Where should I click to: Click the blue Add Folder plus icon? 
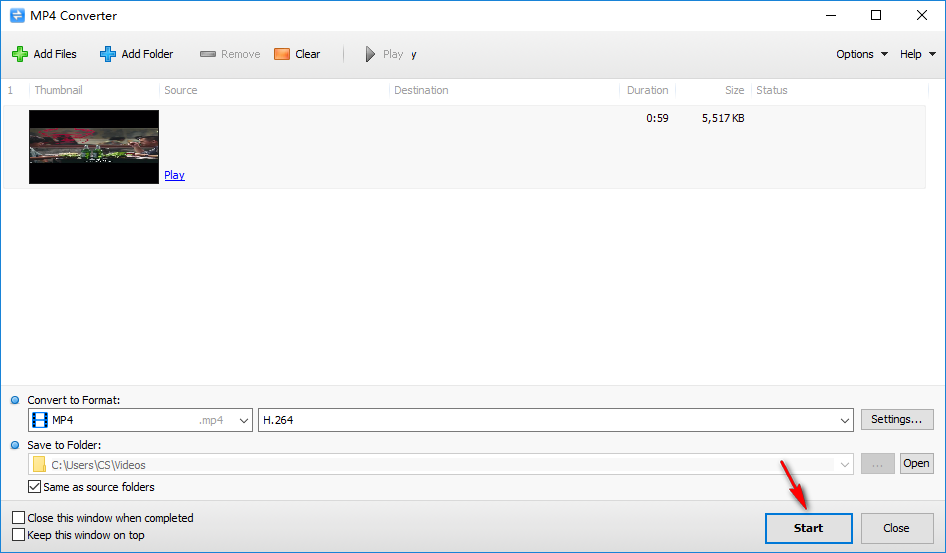108,54
